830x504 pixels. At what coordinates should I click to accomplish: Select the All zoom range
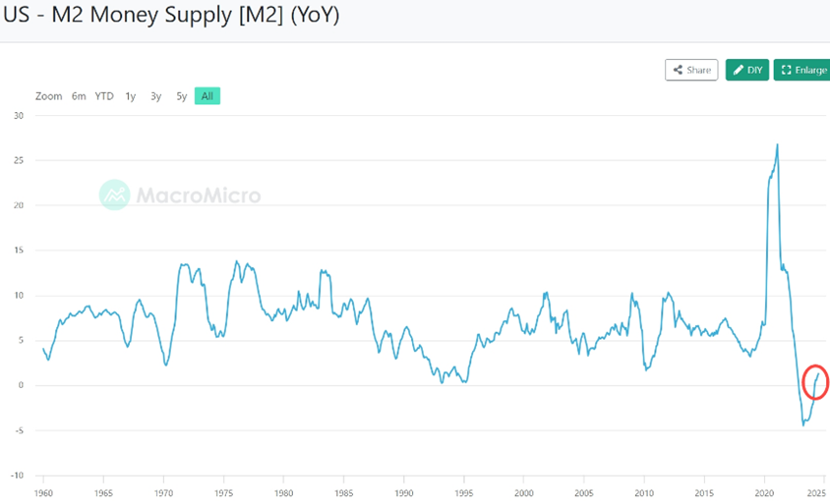coord(207,95)
